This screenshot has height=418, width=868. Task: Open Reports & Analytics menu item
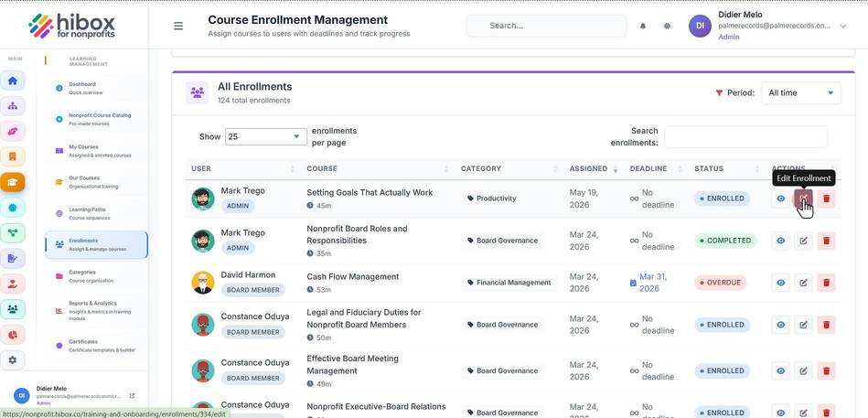96,311
